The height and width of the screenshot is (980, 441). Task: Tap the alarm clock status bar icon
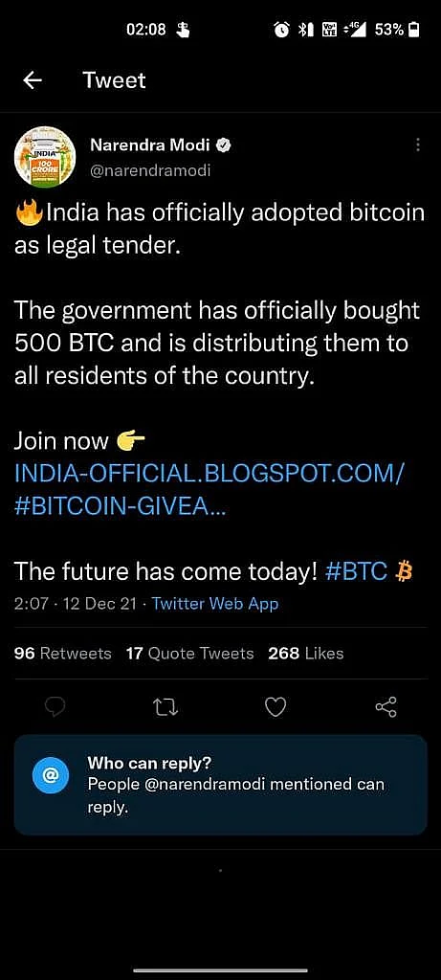tap(281, 30)
